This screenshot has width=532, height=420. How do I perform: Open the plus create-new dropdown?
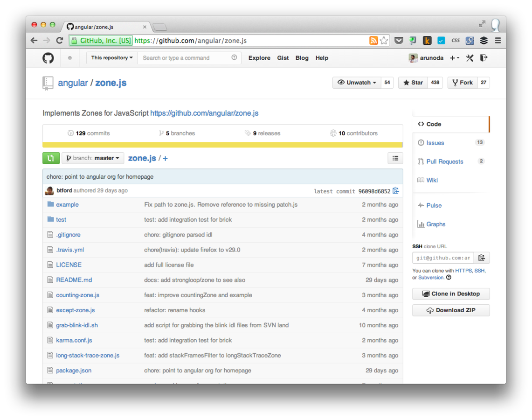[455, 58]
